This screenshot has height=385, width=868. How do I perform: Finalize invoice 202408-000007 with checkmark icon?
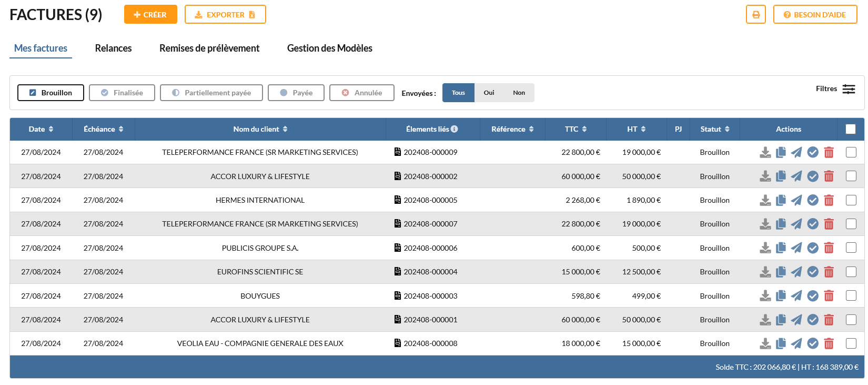pyautogui.click(x=813, y=224)
